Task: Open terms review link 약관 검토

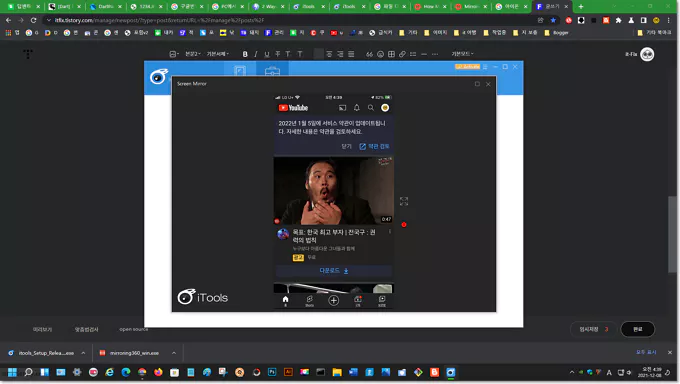Action: tap(374, 147)
